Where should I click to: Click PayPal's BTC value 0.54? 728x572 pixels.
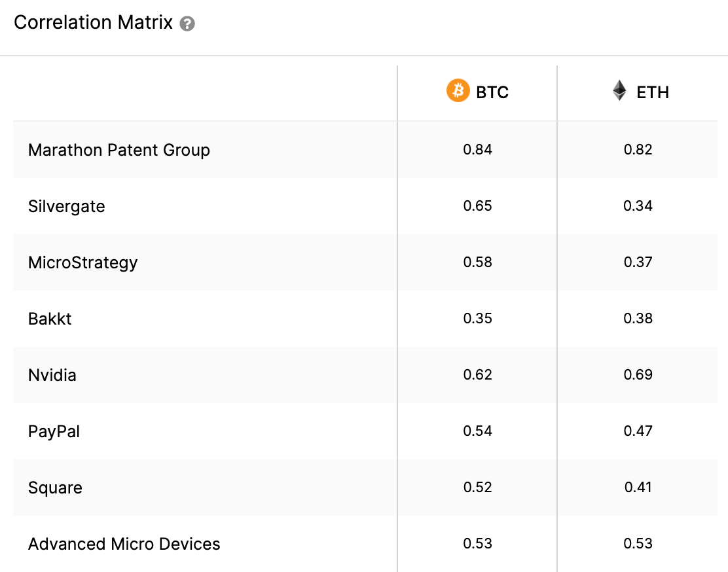tap(477, 431)
